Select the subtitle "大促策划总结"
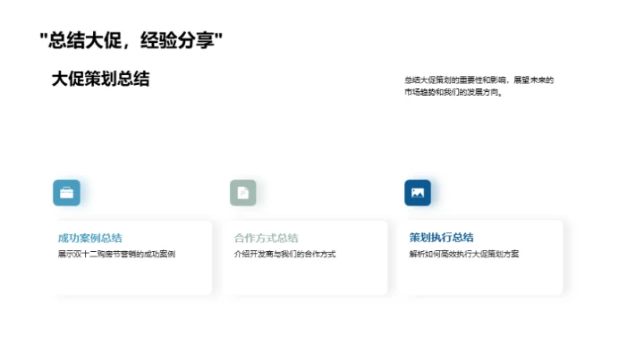 100,79
